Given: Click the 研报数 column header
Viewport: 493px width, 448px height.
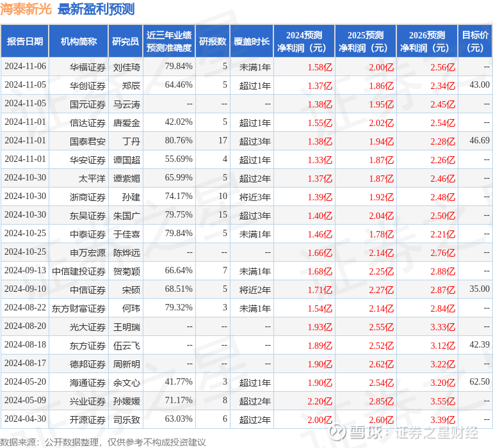Looking at the screenshot, I should [213, 41].
